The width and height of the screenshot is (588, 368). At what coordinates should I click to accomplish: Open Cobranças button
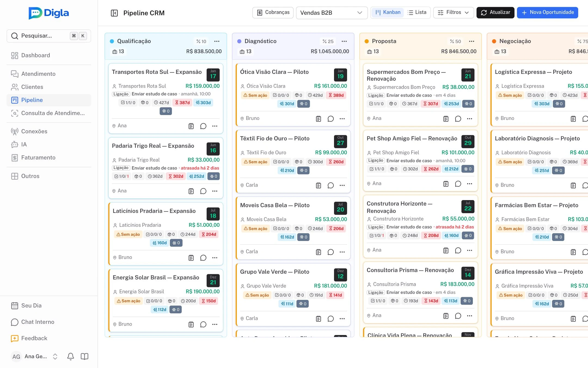[273, 13]
